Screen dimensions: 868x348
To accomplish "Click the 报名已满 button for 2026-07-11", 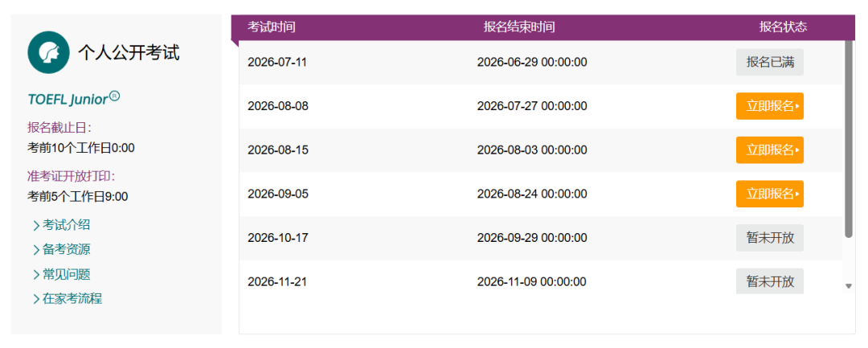I will pos(769,62).
